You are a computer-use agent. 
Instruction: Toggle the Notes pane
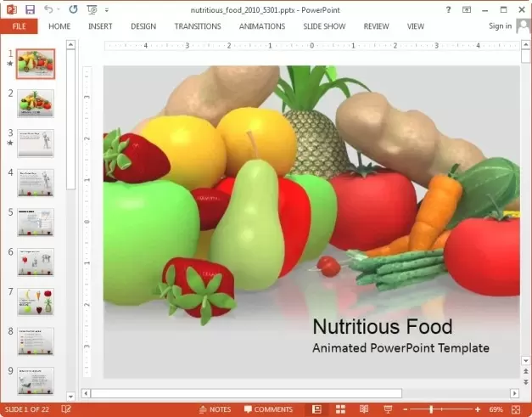[215, 409]
